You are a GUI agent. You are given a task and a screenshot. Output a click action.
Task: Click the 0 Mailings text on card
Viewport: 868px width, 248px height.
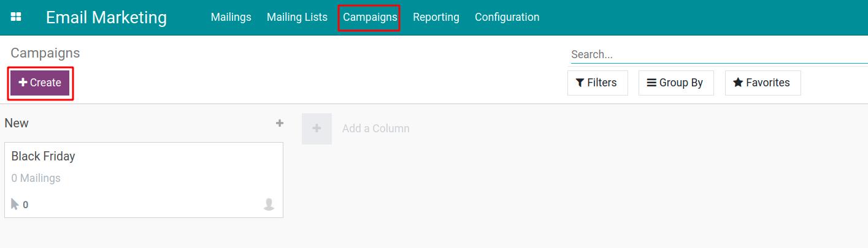pos(36,179)
